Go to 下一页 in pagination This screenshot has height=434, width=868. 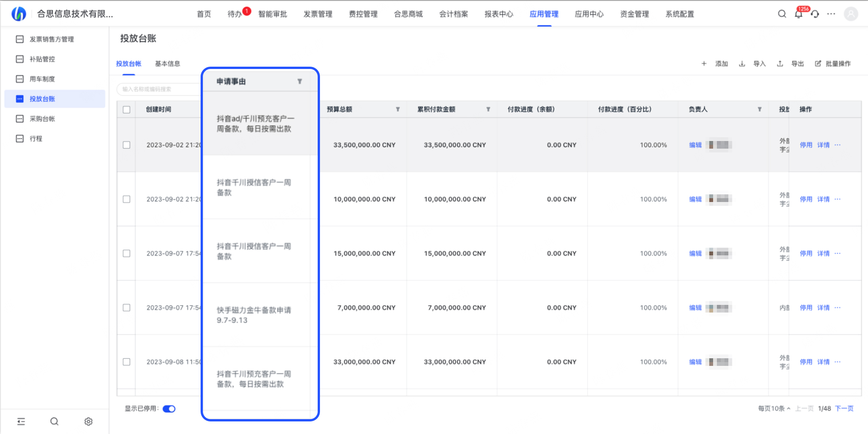tap(844, 408)
